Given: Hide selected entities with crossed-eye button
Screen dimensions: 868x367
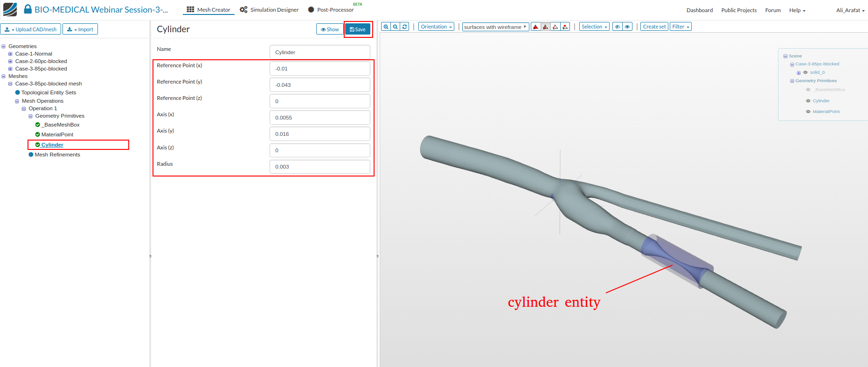Looking at the screenshot, I should pos(618,27).
